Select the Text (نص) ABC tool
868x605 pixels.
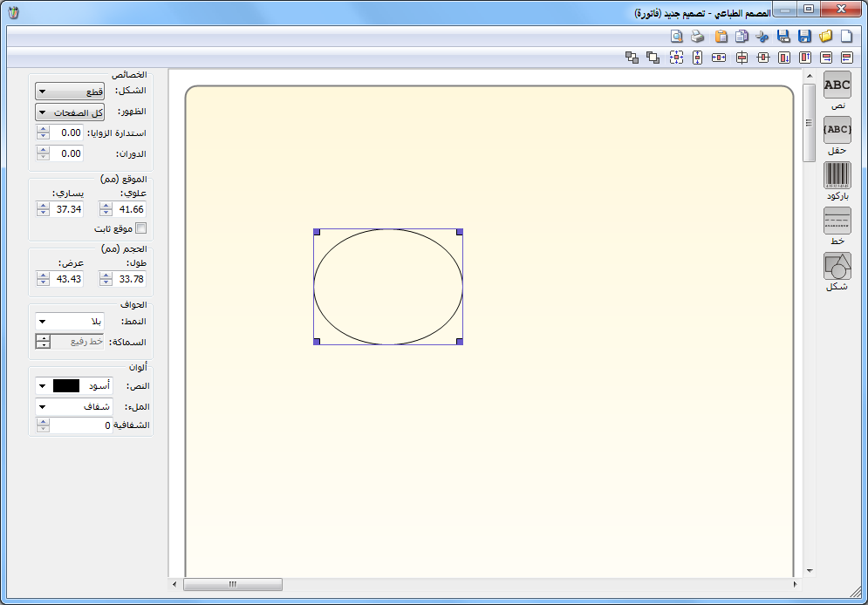(837, 85)
